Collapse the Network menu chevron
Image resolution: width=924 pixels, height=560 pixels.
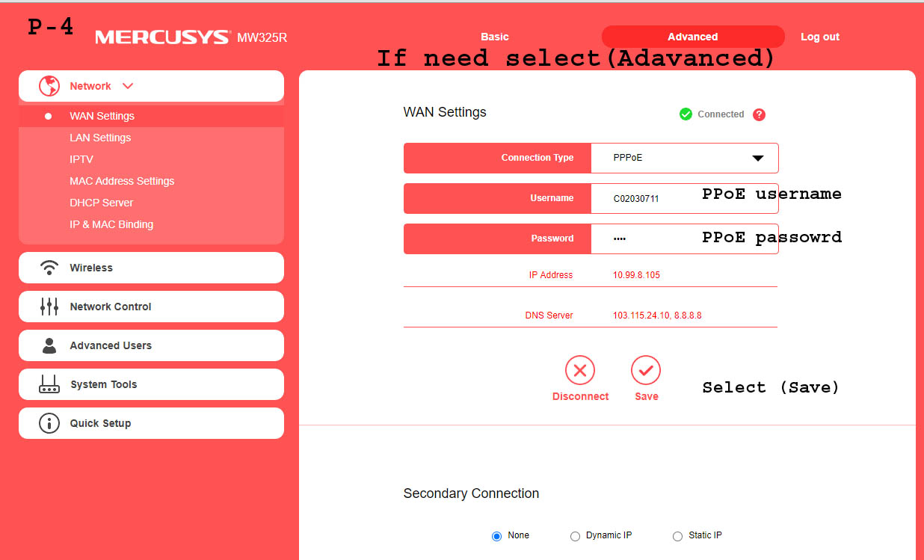coord(128,86)
